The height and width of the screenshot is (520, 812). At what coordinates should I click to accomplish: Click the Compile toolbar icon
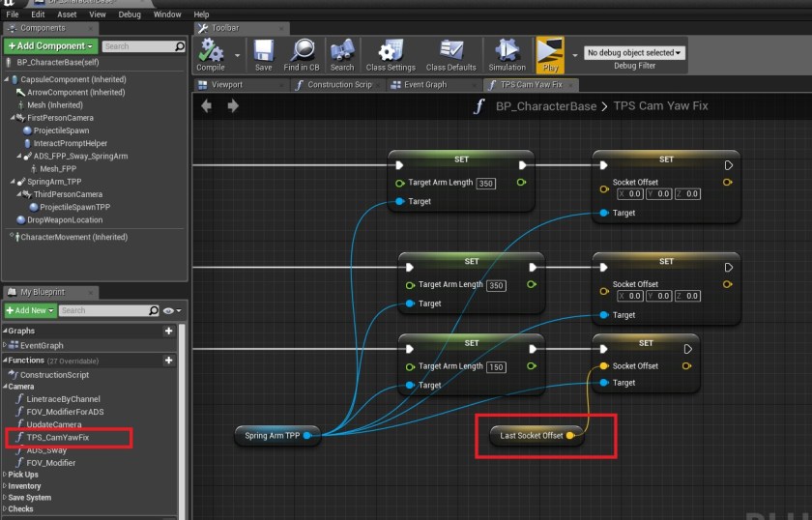point(210,50)
